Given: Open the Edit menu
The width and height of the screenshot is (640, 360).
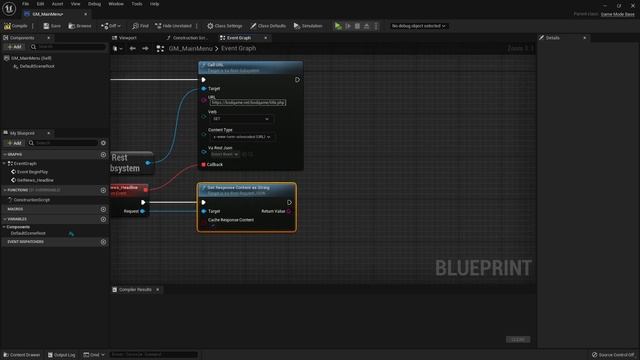Looking at the screenshot, I should (40, 4).
